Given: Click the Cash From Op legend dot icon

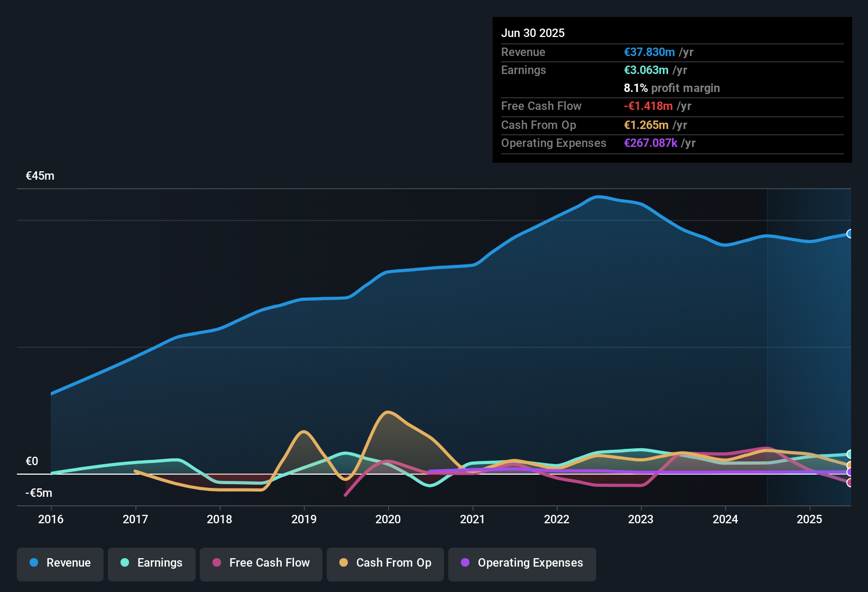Looking at the screenshot, I should coord(344,563).
